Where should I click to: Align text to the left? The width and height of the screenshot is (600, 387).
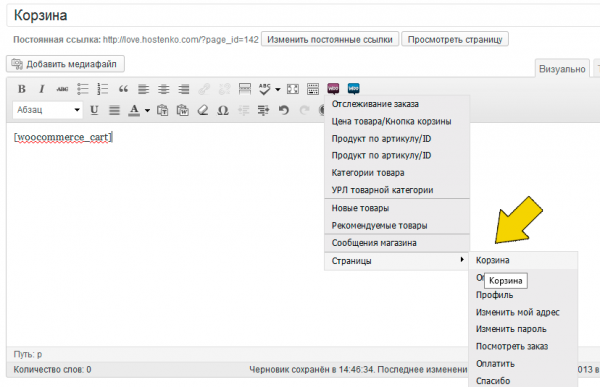(x=143, y=89)
